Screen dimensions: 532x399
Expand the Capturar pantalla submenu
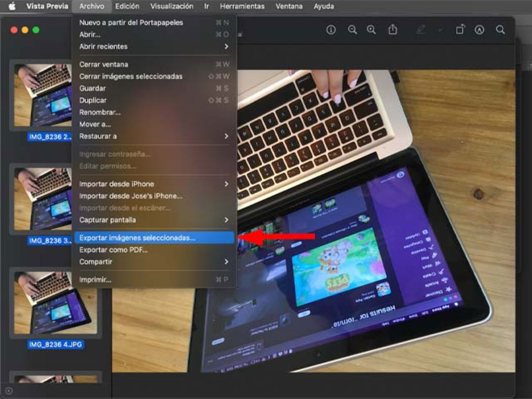pyautogui.click(x=154, y=220)
